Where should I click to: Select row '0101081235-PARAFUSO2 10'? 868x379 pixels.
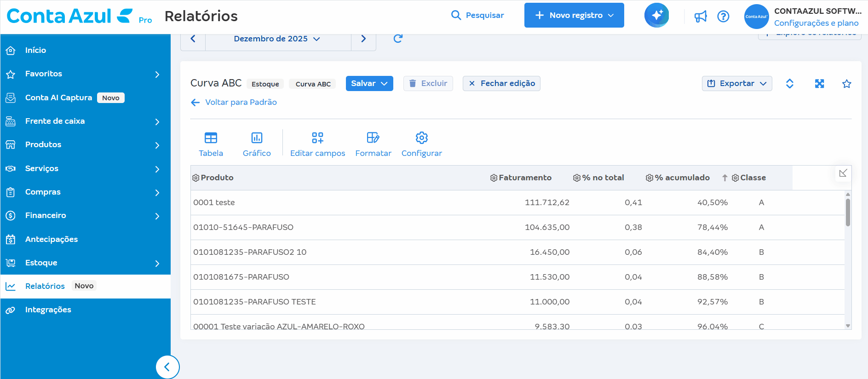coord(517,253)
